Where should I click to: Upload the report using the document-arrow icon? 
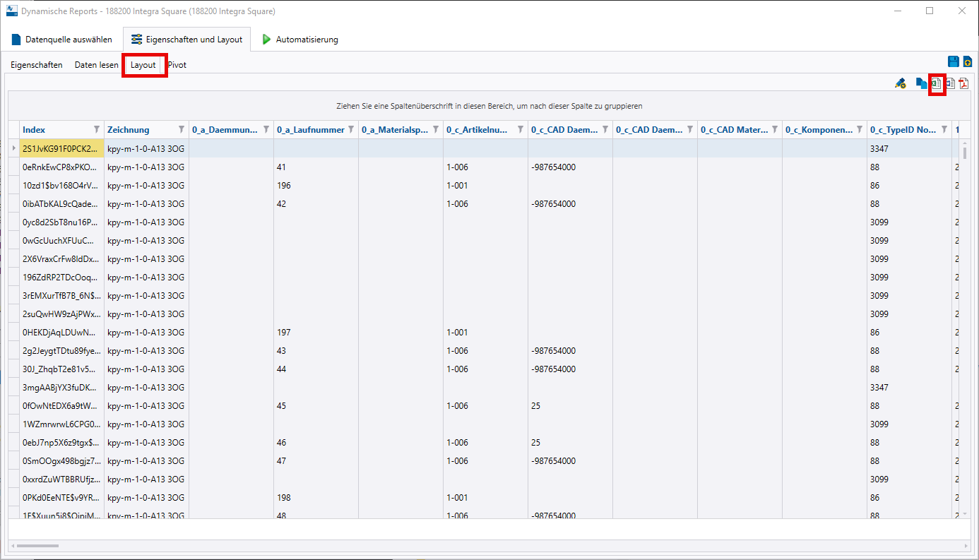967,61
